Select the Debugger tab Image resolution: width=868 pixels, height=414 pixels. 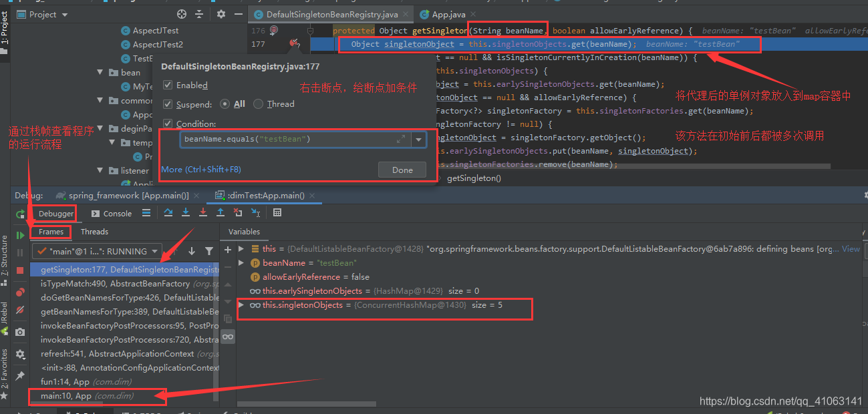pos(56,213)
